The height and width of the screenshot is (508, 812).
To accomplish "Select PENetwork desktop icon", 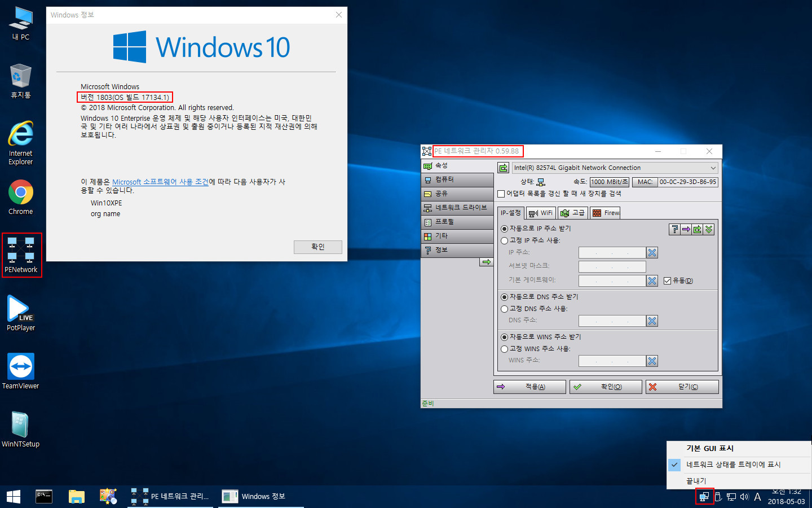I will coord(21,255).
